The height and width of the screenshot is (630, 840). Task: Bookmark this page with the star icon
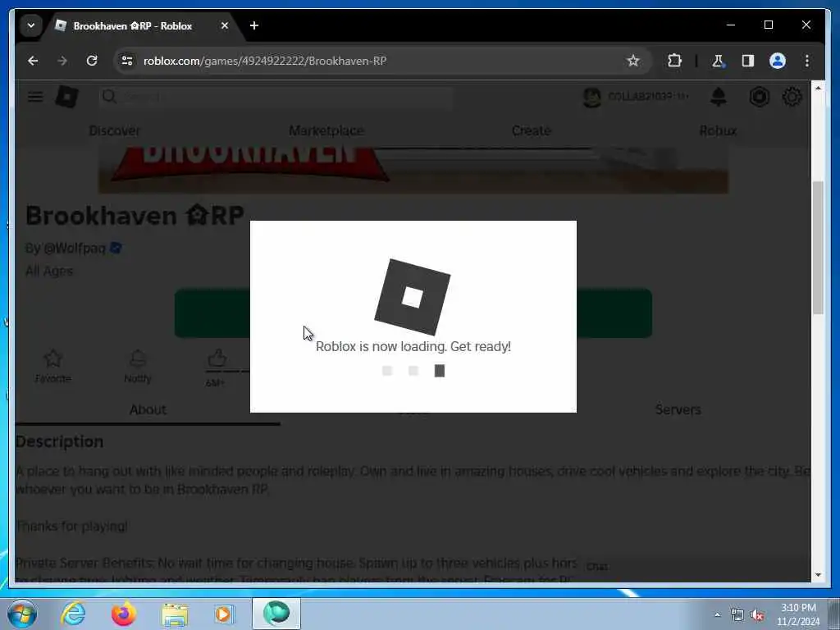[633, 61]
